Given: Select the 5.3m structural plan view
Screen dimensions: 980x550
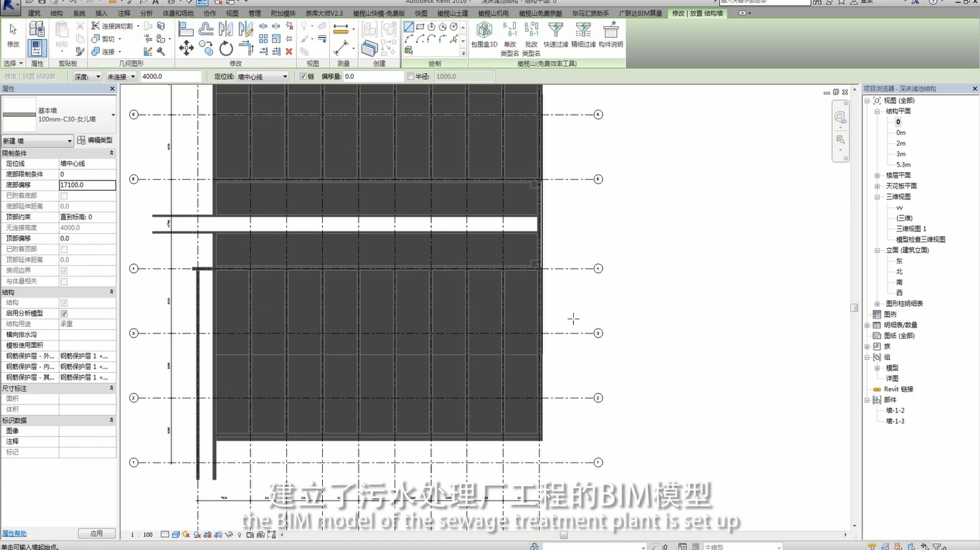Looking at the screenshot, I should [903, 164].
